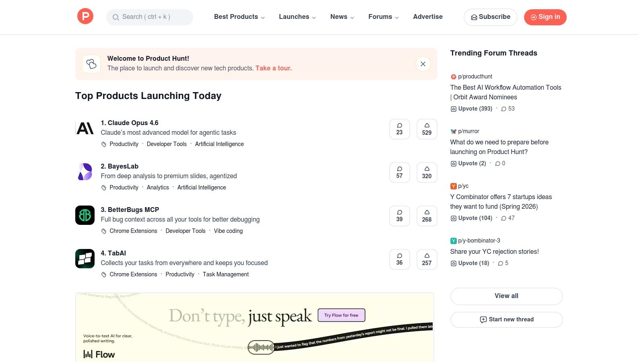644x362 pixels.
Task: Upvote (2) the p/murror thread
Action: coord(468,163)
